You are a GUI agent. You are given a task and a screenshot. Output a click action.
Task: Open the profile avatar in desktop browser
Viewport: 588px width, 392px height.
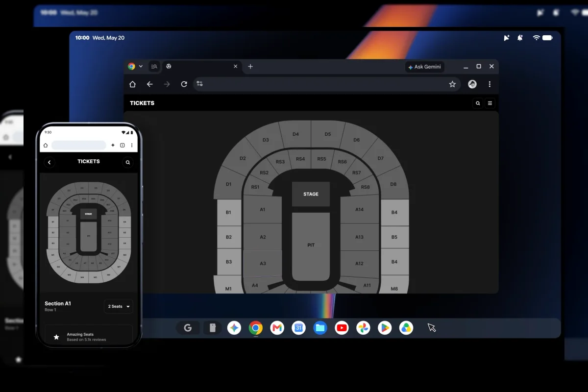pos(472,84)
